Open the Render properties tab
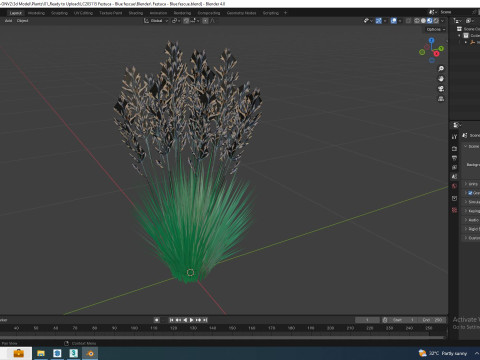This screenshot has height=360, width=480. (454, 149)
